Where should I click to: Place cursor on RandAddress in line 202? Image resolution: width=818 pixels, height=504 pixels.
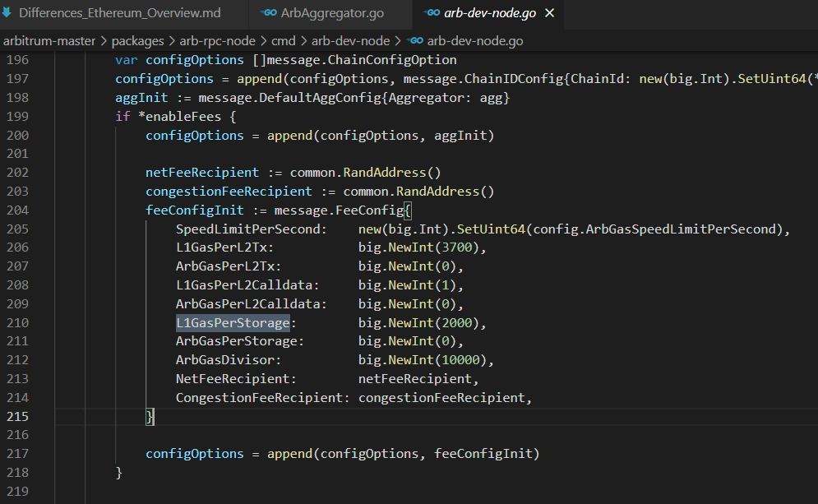coord(385,173)
